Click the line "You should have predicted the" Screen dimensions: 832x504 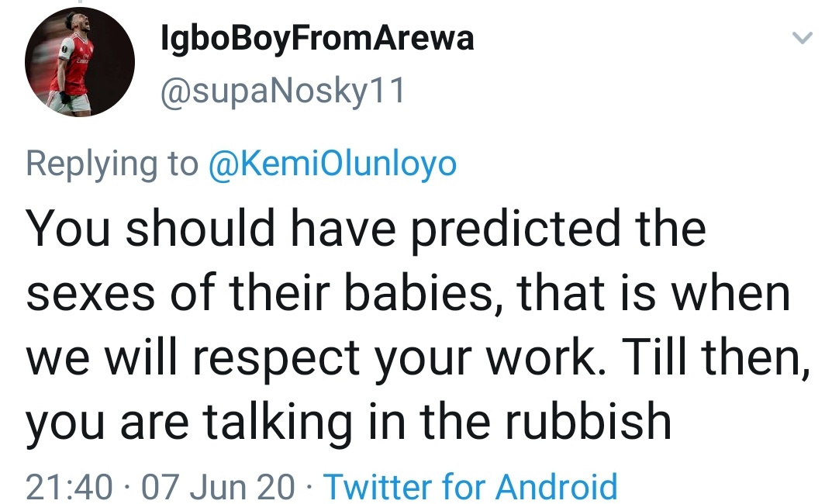[366, 230]
